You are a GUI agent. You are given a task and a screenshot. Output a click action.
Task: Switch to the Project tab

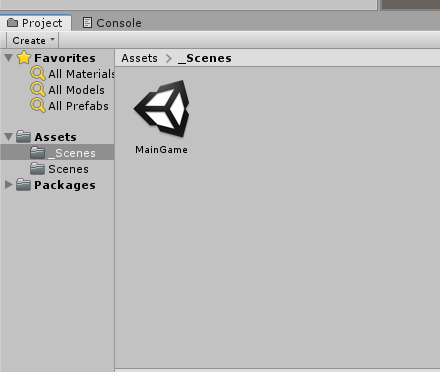(x=35, y=23)
